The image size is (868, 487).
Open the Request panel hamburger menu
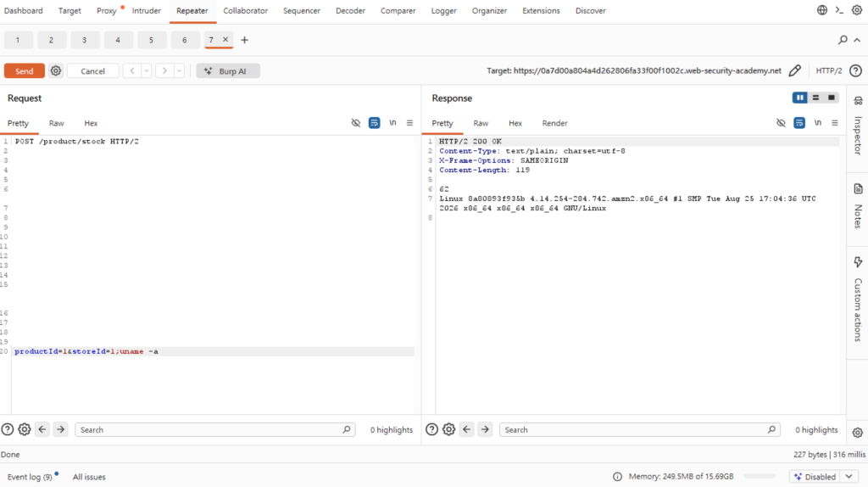coord(409,123)
